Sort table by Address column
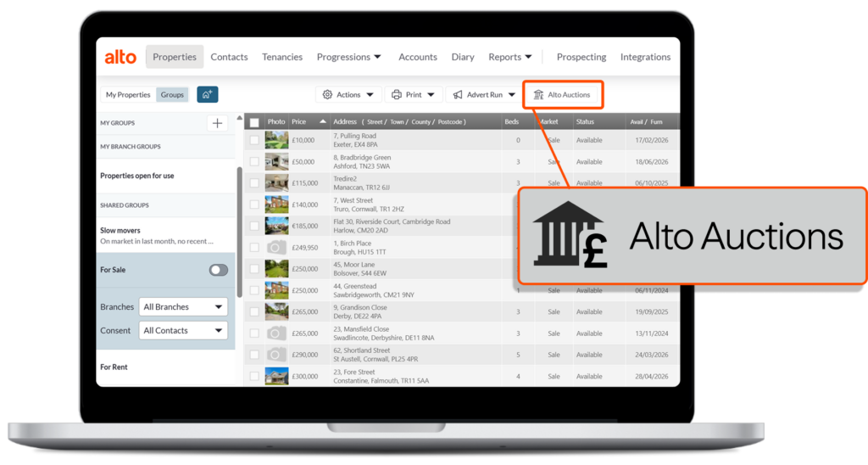 pos(345,121)
